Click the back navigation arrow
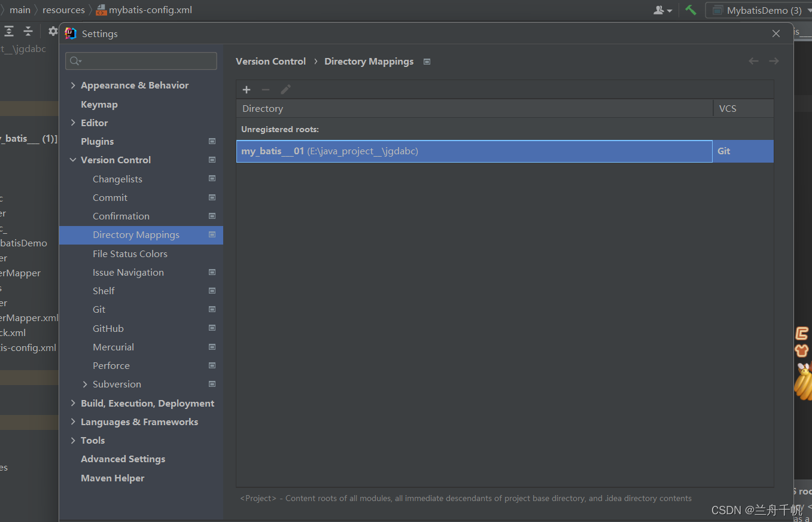Screen dimensions: 812x522 click(x=753, y=61)
